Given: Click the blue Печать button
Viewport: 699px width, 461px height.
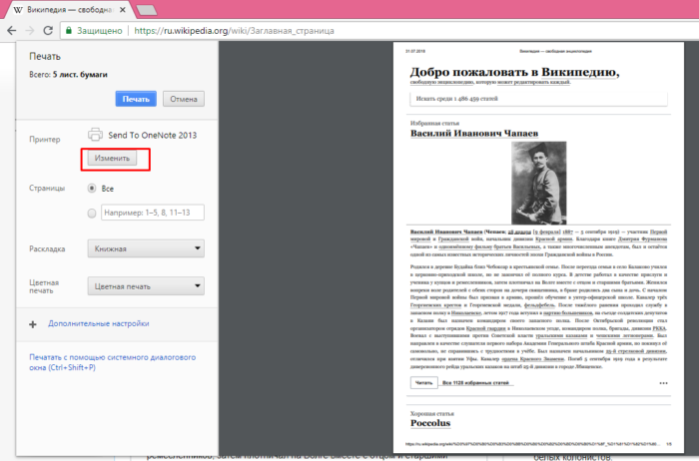Looking at the screenshot, I should coord(136,99).
